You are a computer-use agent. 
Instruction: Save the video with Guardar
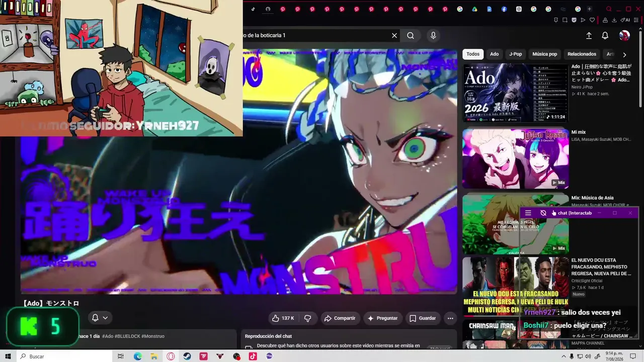click(423, 318)
